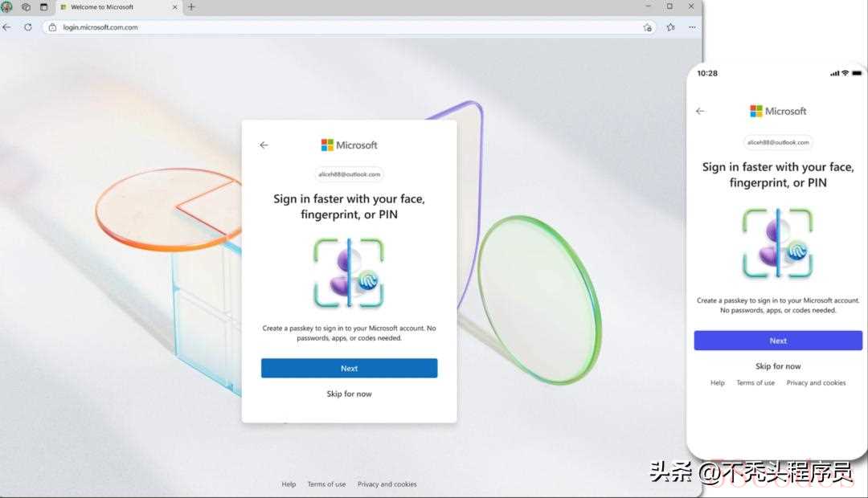Open a new tab with the plus button
Image resolution: width=868 pixels, height=498 pixels.
click(191, 7)
